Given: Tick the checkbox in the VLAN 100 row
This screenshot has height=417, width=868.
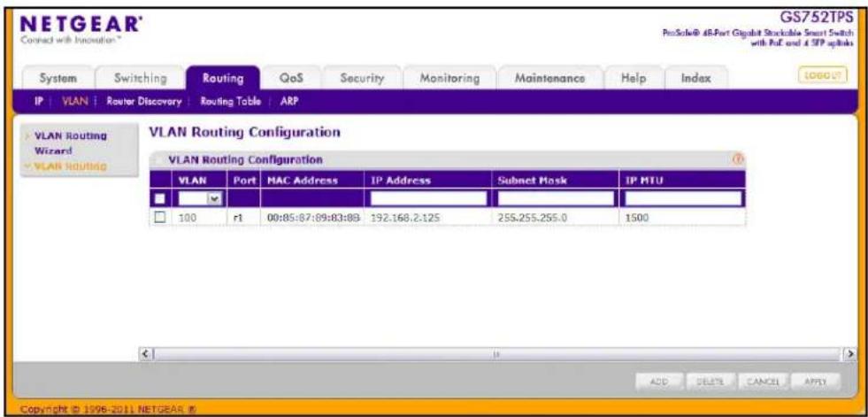Looking at the screenshot, I should (160, 218).
